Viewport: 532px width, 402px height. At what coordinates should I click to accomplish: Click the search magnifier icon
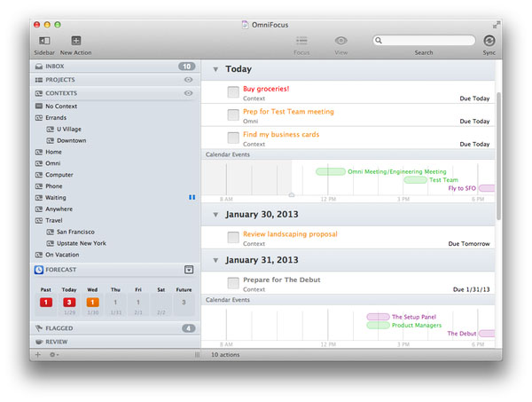(379, 41)
